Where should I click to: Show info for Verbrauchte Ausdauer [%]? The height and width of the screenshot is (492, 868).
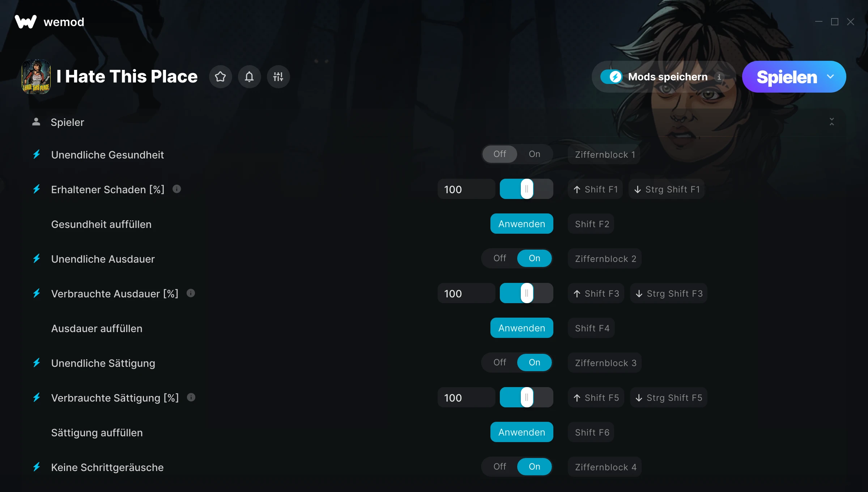pyautogui.click(x=191, y=293)
